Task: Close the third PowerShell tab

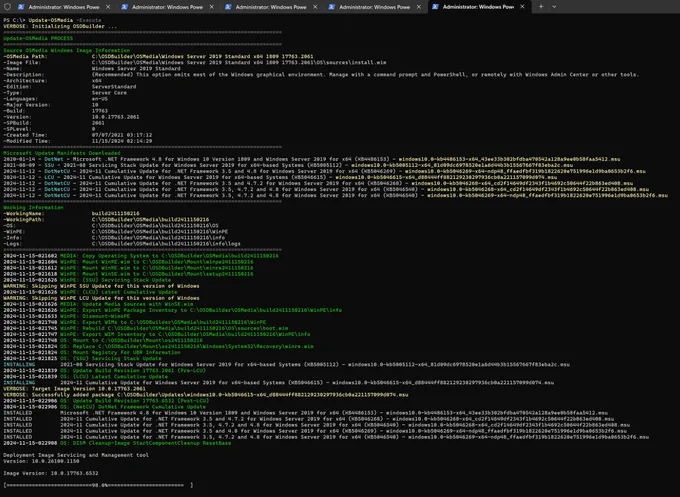Action: (315, 7)
